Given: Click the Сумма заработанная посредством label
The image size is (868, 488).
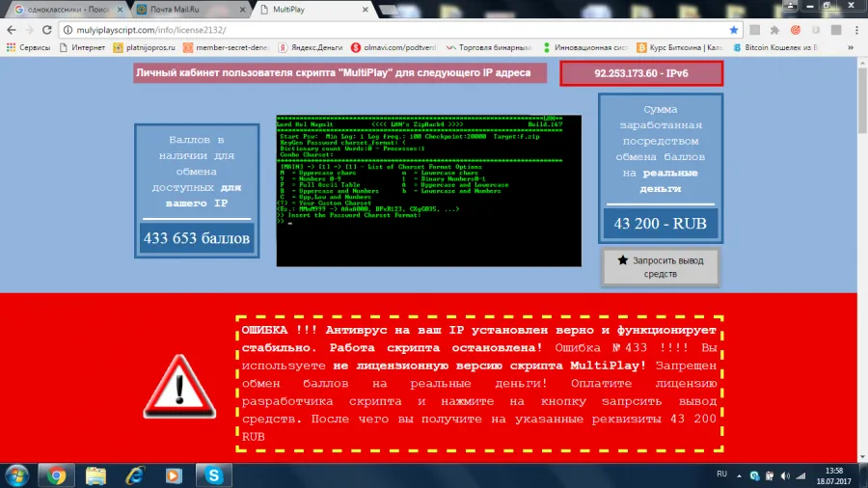Looking at the screenshot, I should [x=661, y=149].
